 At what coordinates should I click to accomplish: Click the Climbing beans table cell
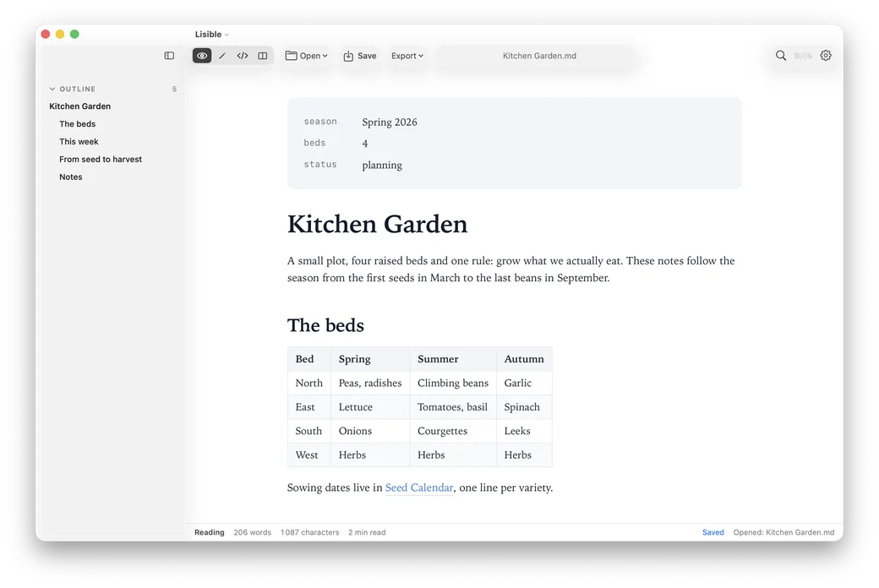click(453, 383)
